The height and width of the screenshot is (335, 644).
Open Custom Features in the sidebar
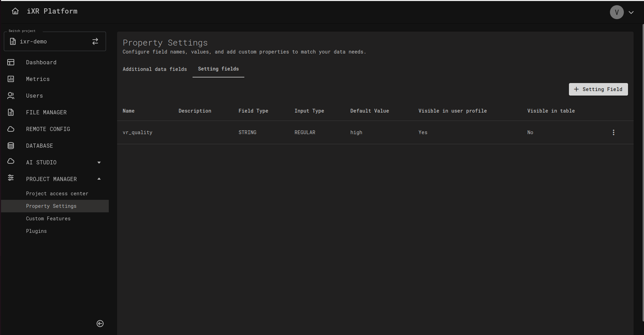pyautogui.click(x=48, y=219)
